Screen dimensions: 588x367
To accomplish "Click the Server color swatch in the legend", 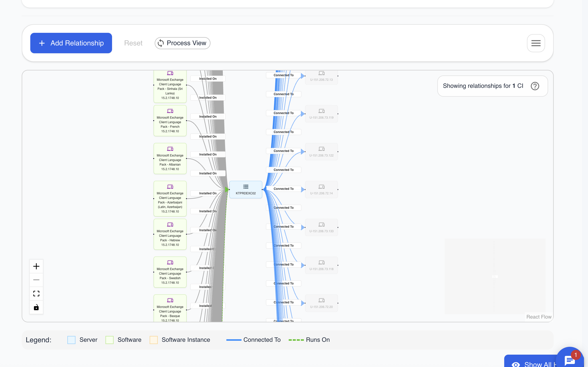I will tap(71, 340).
